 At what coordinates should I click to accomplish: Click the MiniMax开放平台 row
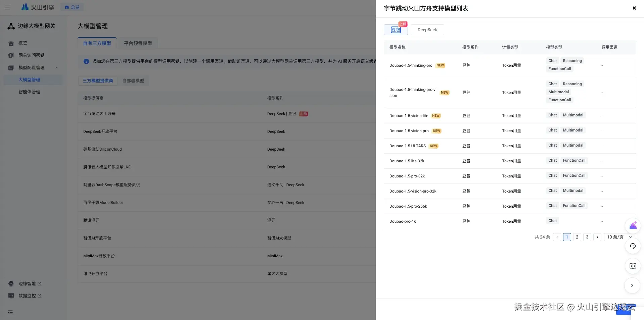click(x=227, y=256)
